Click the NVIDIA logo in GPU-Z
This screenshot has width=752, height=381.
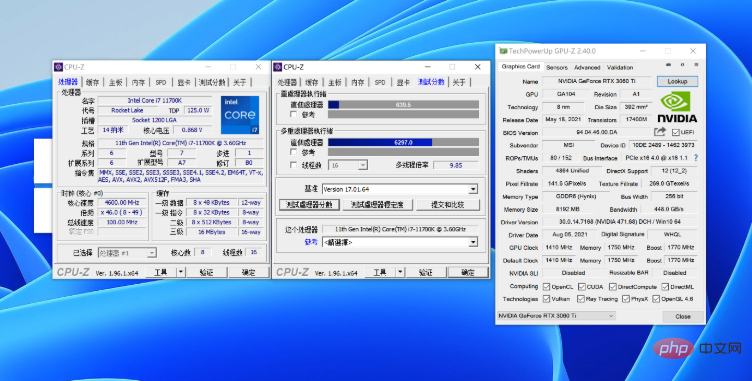pos(677,107)
